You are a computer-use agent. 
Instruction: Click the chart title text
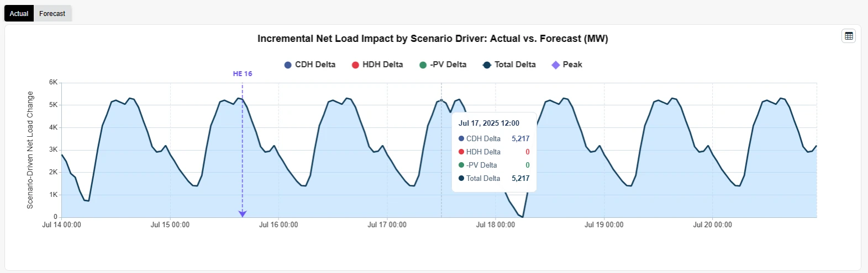433,39
